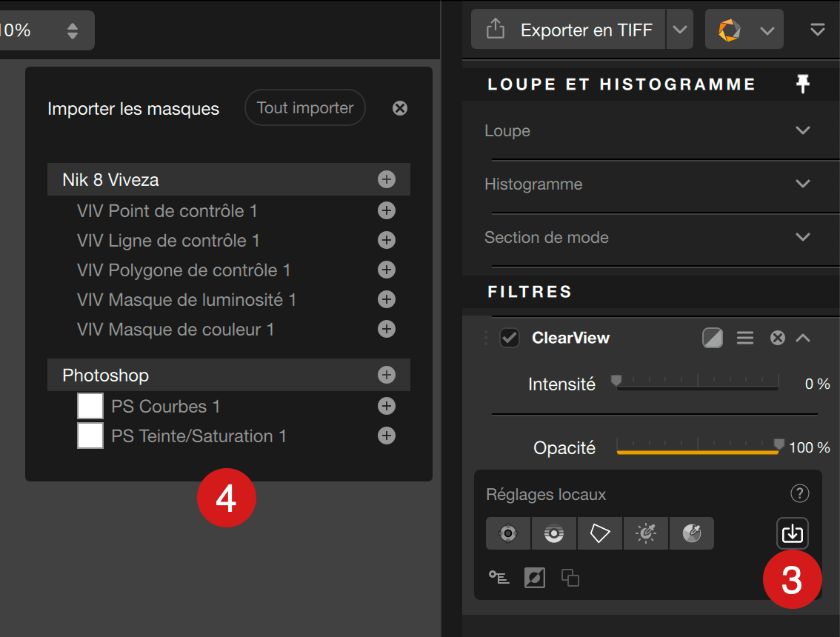Select VIV Masque de luminosité 1 text
Screen dimensions: 840x637
(187, 299)
